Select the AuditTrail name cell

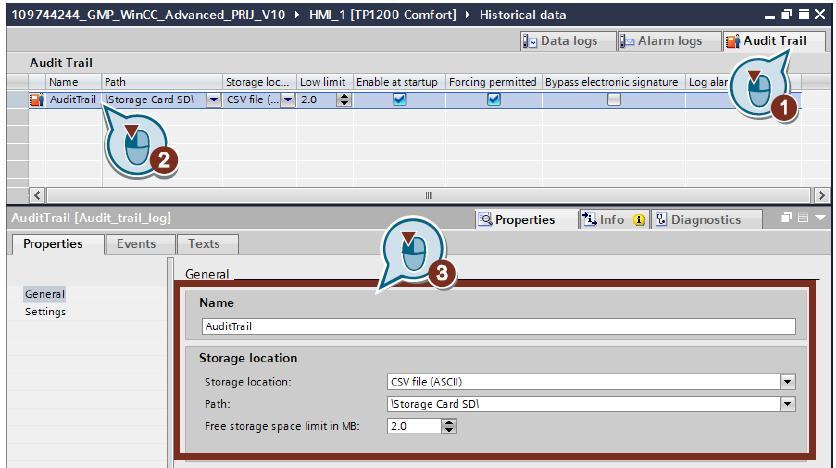[x=73, y=100]
